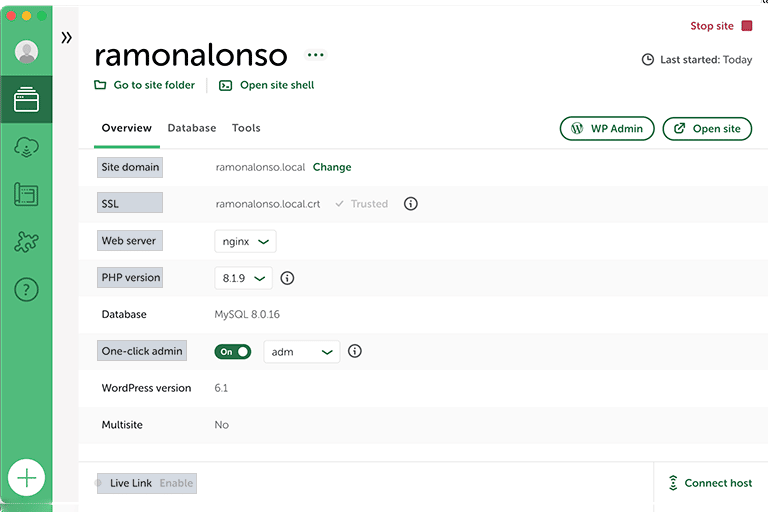Open the Connect cloud sidebar icon

pos(26,147)
